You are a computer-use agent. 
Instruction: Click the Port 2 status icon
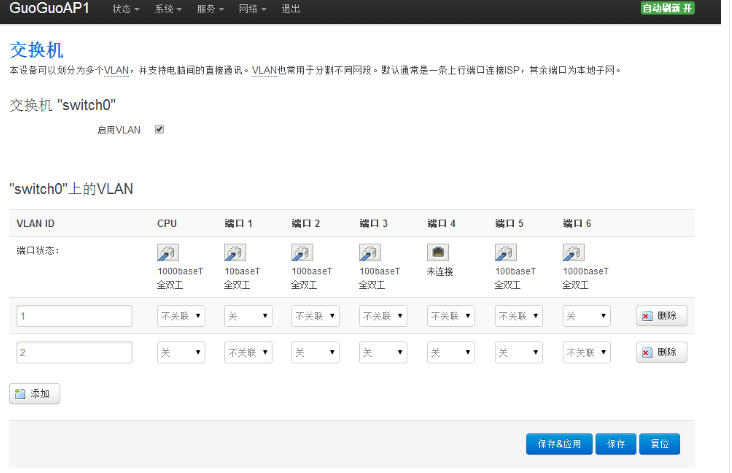[x=303, y=253]
